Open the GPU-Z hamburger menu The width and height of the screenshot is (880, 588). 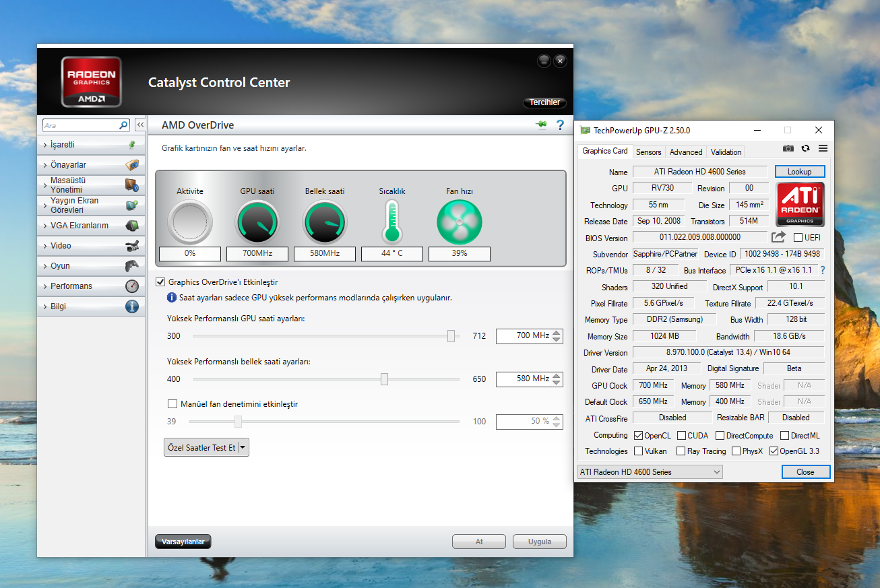(x=823, y=148)
